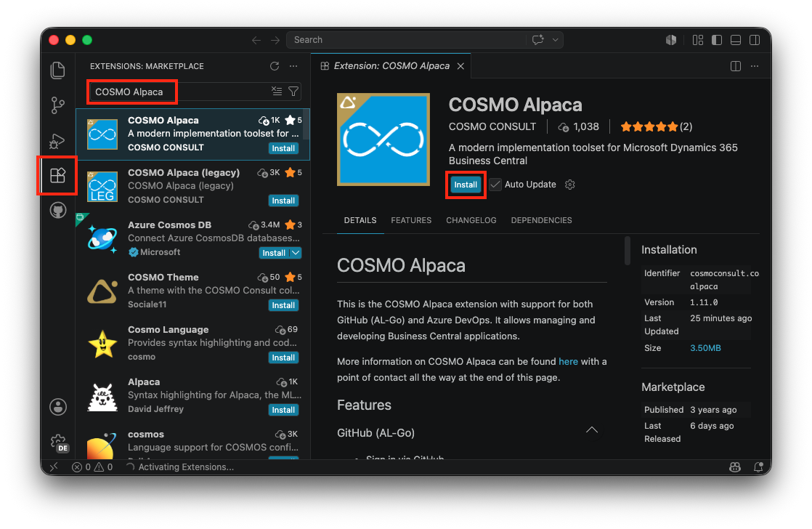Open the Manage gear icon in activity bar

click(x=59, y=443)
